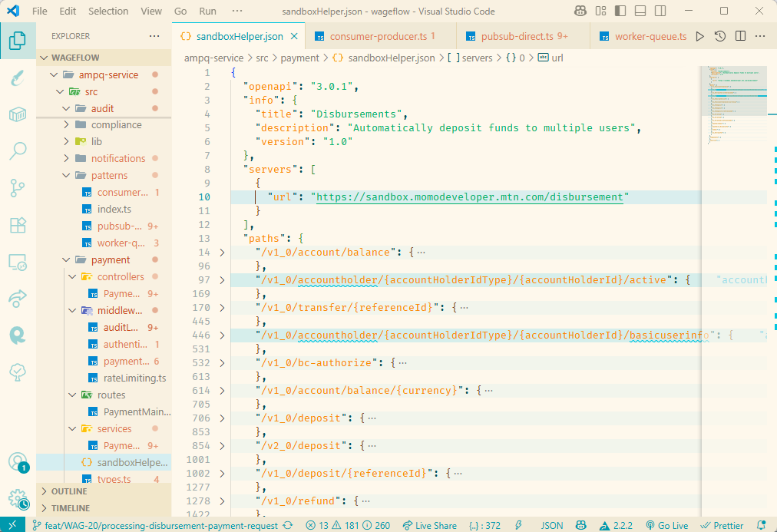Expand the OUTLINE section
This screenshot has height=532, width=777.
pos(104,491)
